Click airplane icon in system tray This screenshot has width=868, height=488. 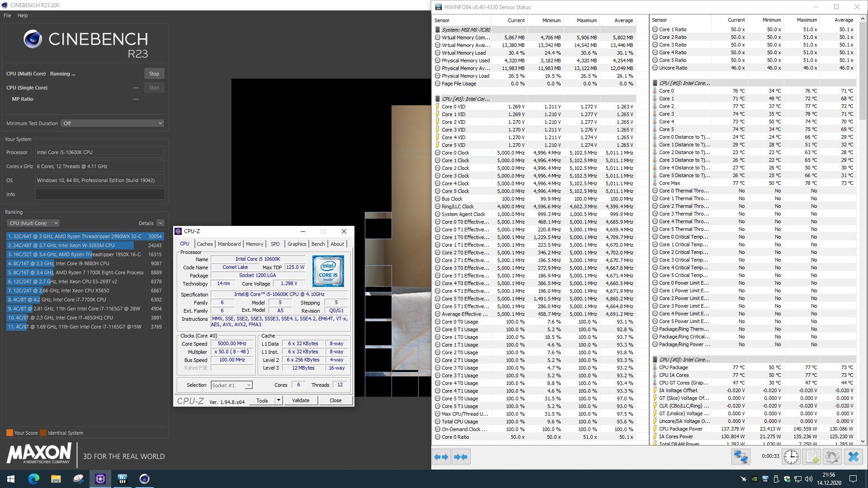(x=743, y=479)
